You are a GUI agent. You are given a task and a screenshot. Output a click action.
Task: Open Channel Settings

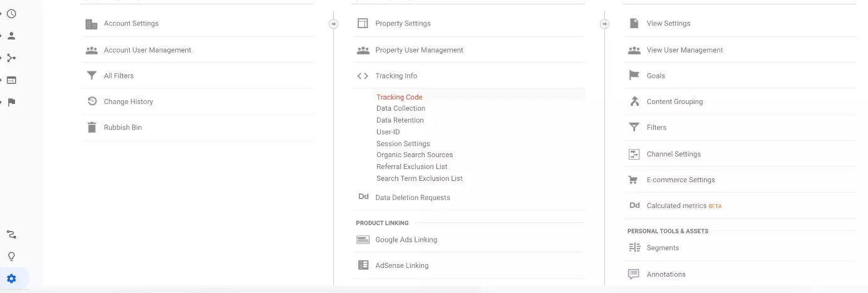pyautogui.click(x=674, y=154)
